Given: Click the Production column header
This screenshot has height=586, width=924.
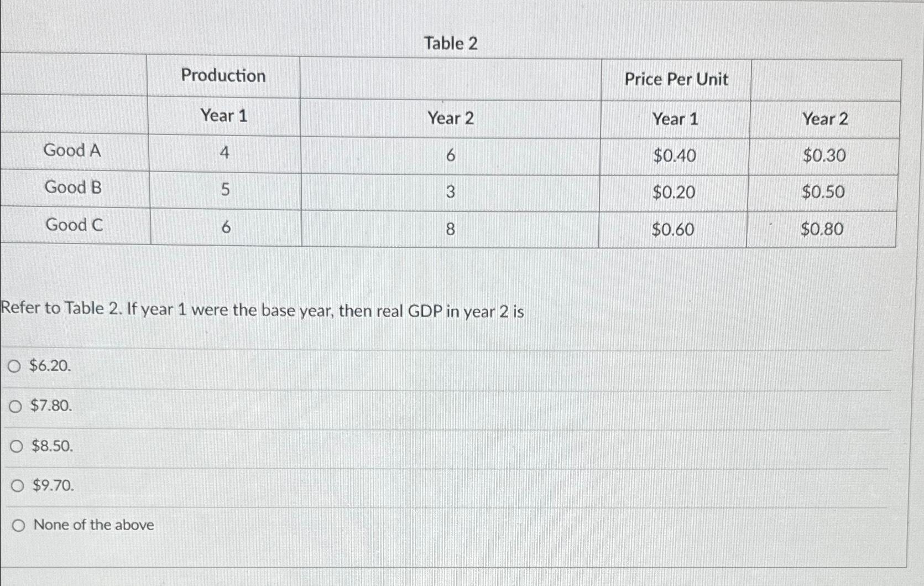Looking at the screenshot, I should pyautogui.click(x=225, y=76).
